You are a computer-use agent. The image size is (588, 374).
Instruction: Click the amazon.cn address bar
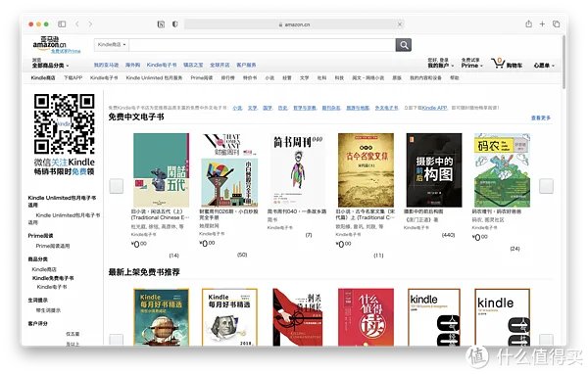pyautogui.click(x=294, y=24)
